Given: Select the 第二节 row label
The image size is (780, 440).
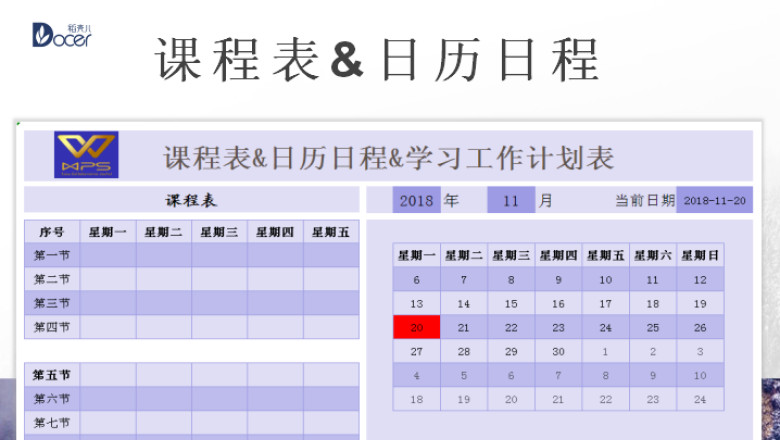Looking at the screenshot, I should (52, 279).
